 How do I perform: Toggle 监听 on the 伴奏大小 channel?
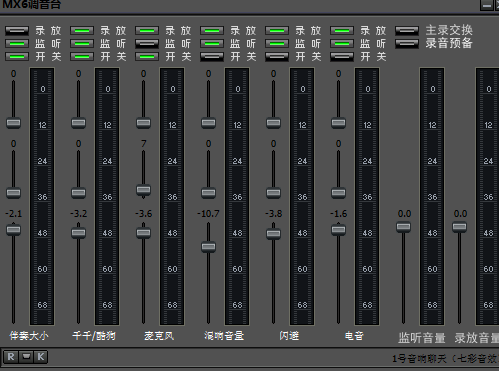(17, 44)
